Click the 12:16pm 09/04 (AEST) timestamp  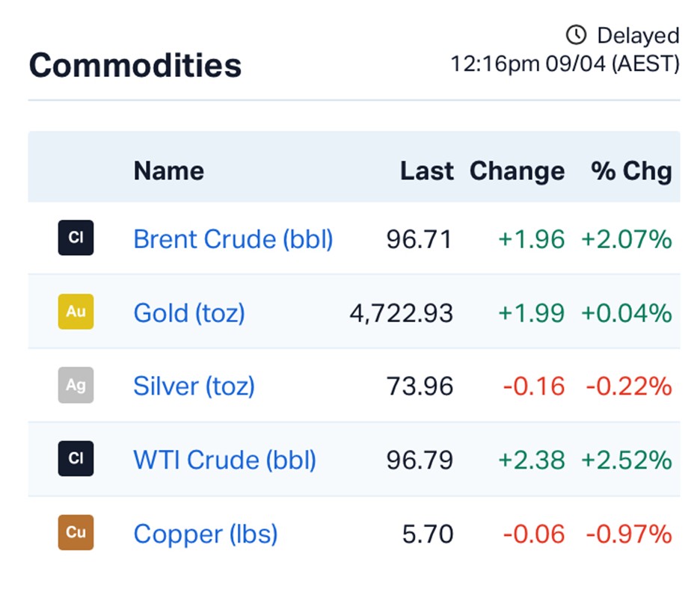[565, 64]
